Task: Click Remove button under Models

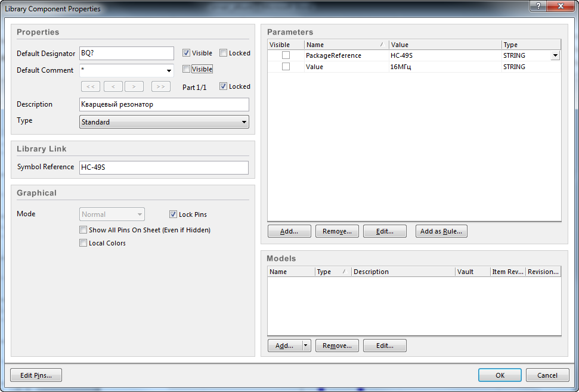Action: tap(337, 346)
